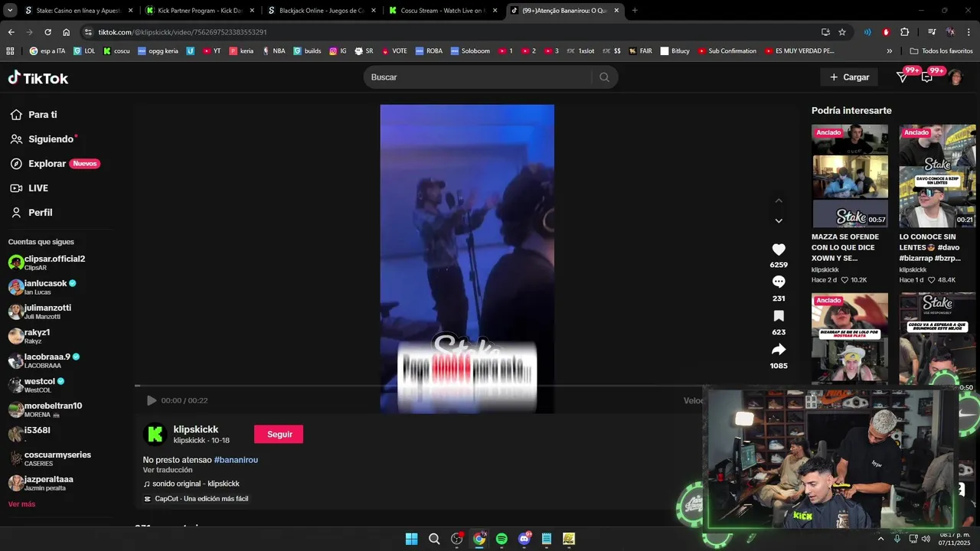
Task: Click the search magnifier icon
Action: (x=604, y=77)
